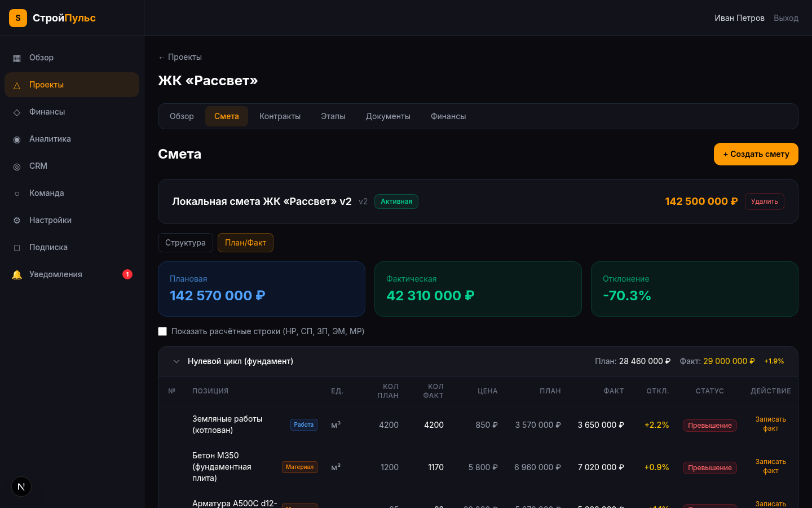
Task: Switch to the Структура view toggle
Action: (185, 243)
